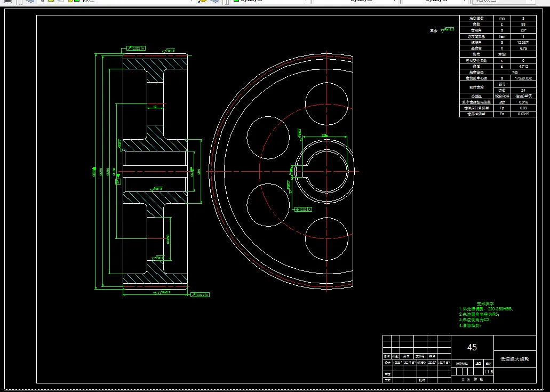This screenshot has height=392, width=550.
Task: Select the han symbol cell
Action: pos(502,36)
